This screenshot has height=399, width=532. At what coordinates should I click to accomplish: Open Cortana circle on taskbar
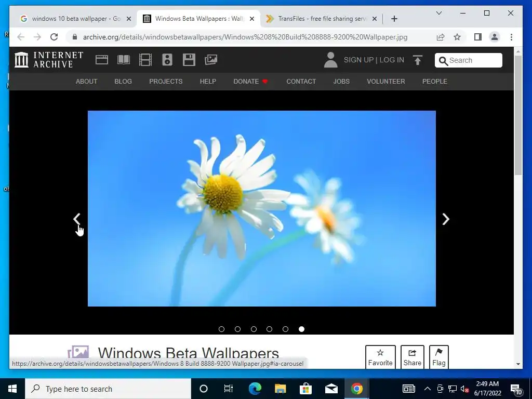[x=204, y=389]
